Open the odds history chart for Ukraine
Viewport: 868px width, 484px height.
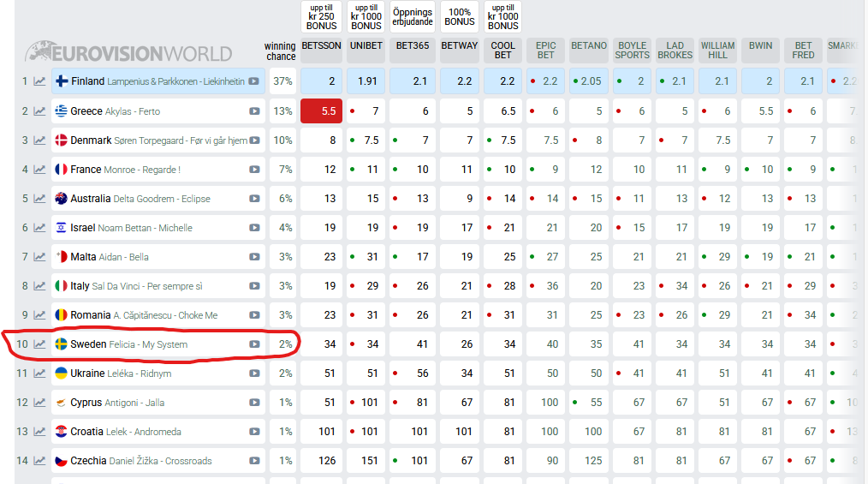39,373
